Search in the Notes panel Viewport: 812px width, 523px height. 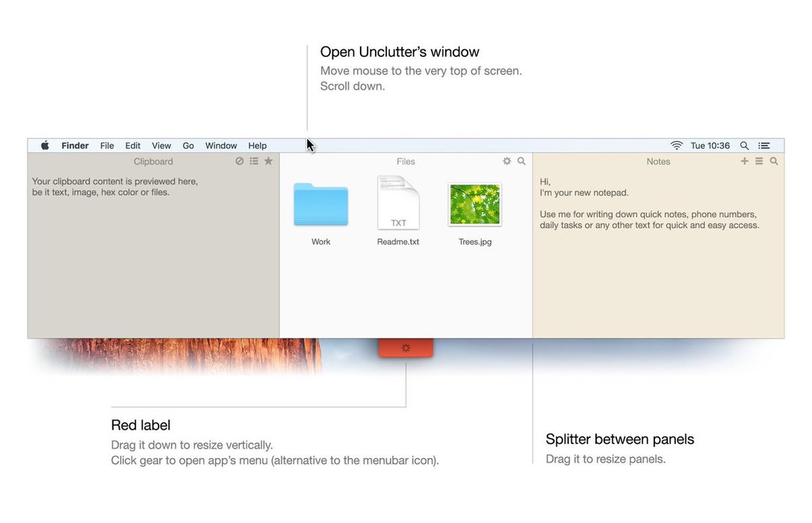point(774,161)
